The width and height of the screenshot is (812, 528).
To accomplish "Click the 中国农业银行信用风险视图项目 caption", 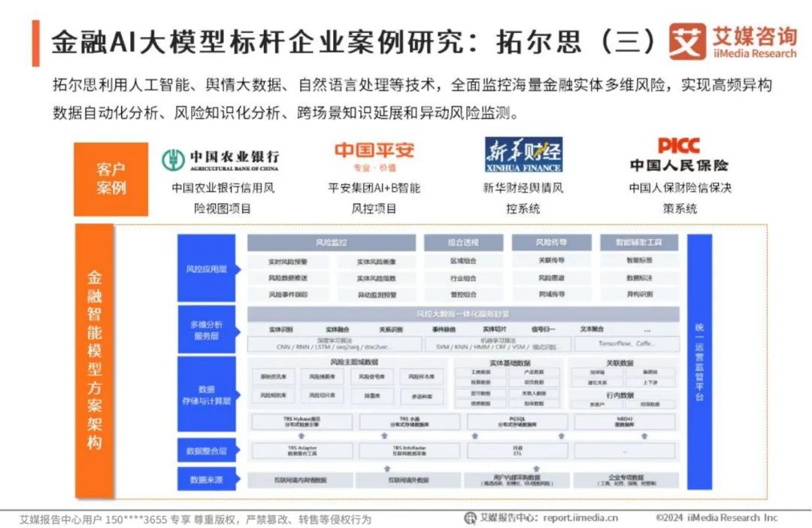I will [x=223, y=198].
